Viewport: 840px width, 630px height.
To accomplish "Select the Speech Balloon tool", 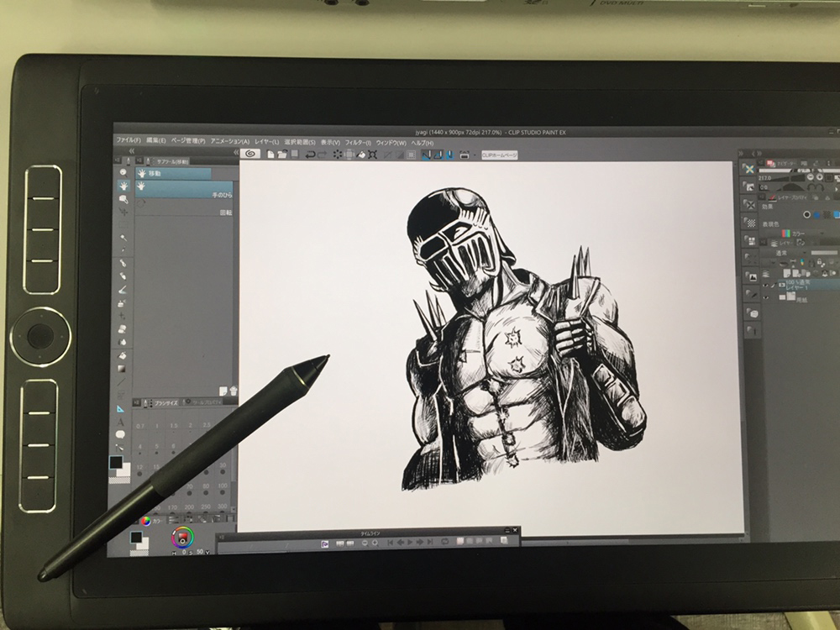I will [x=120, y=435].
